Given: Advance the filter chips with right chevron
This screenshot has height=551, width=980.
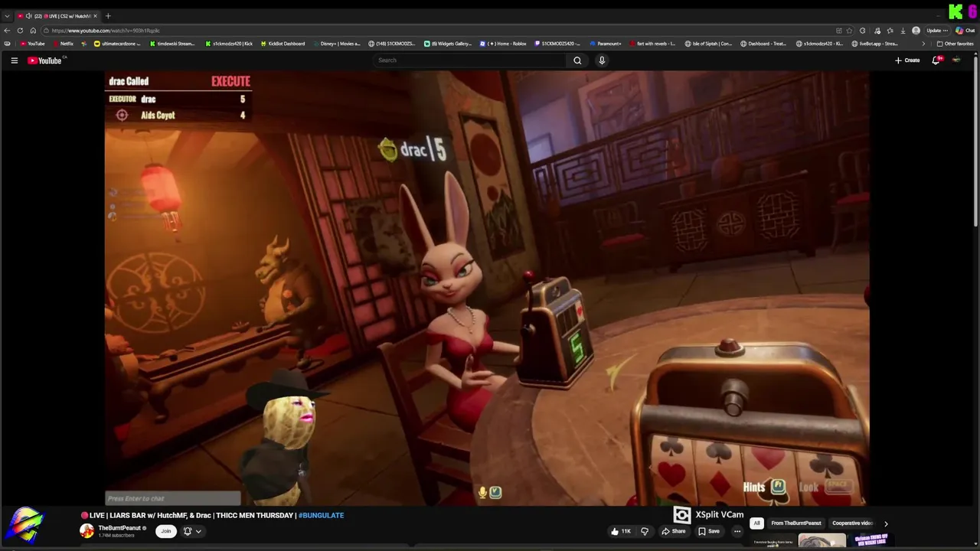Looking at the screenshot, I should 886,523.
